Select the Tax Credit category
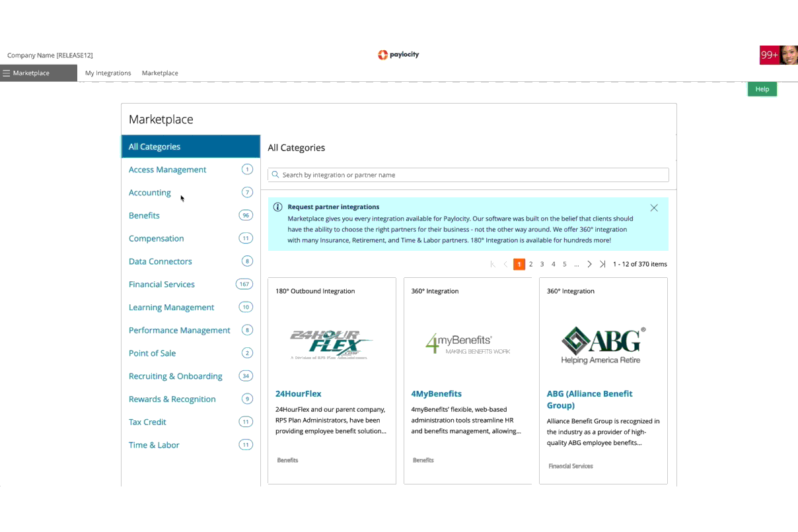This screenshot has height=532, width=798. click(191, 422)
